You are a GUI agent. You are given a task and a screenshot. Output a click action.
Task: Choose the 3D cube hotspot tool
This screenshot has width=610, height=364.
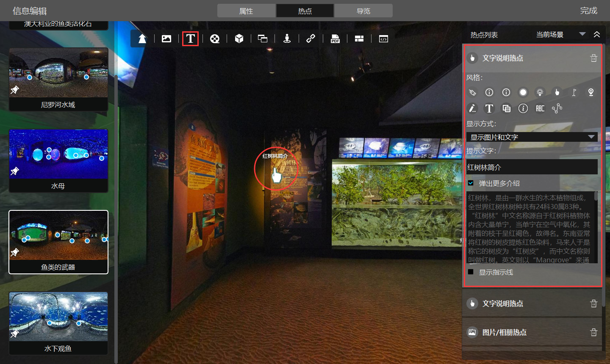(x=239, y=39)
